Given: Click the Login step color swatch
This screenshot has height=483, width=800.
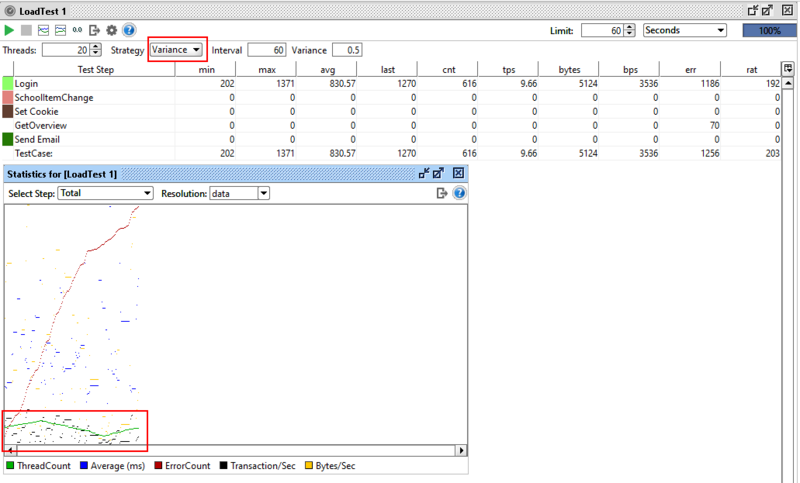Looking at the screenshot, I should click(x=8, y=83).
